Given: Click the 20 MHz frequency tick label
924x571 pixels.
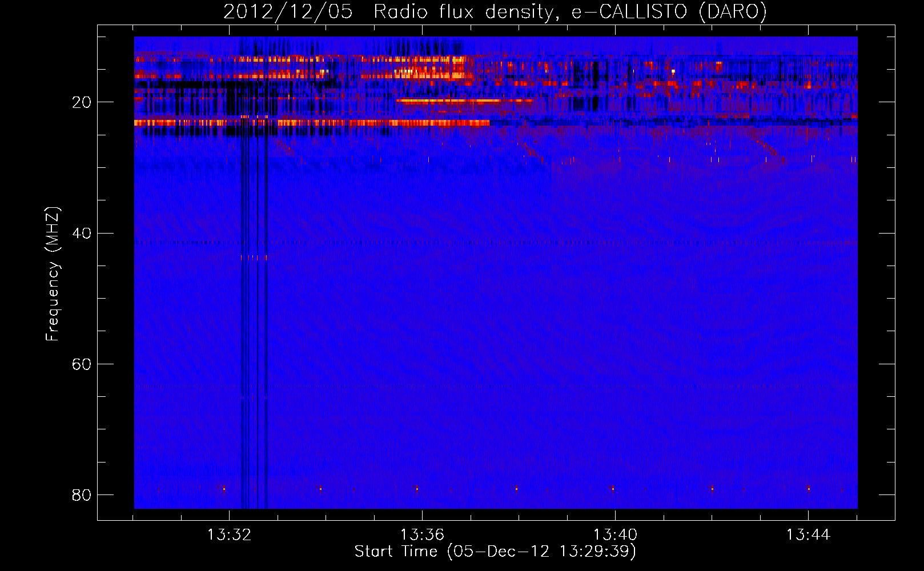Looking at the screenshot, I should click(81, 103).
